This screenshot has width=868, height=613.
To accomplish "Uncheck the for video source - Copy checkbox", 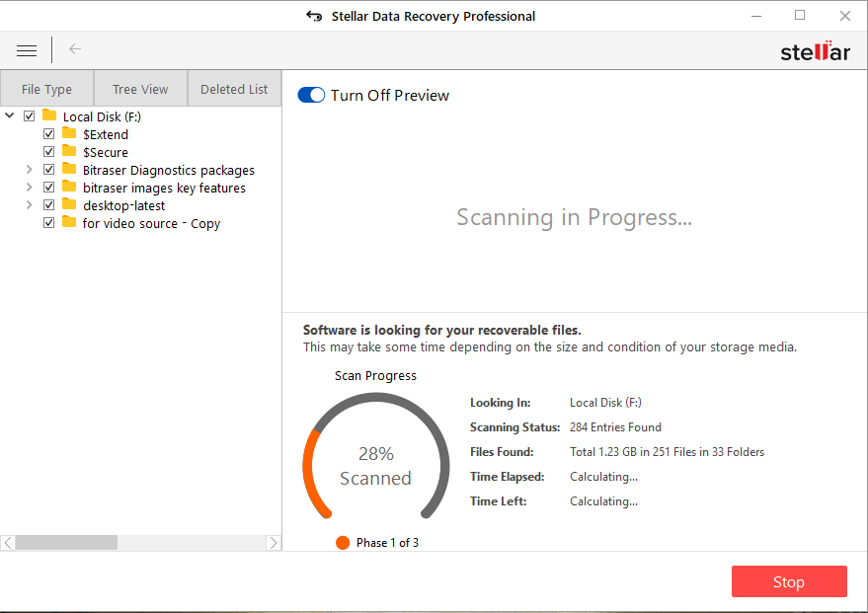I will [48, 222].
